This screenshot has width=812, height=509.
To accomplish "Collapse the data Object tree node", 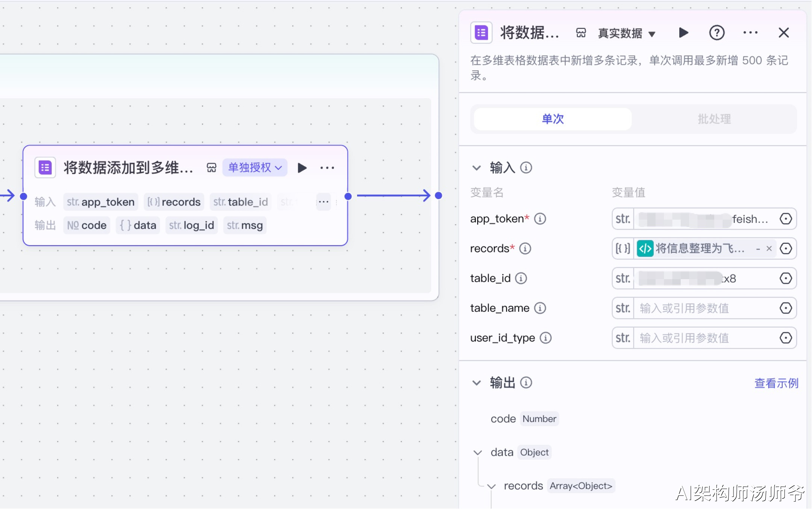I will coord(477,453).
